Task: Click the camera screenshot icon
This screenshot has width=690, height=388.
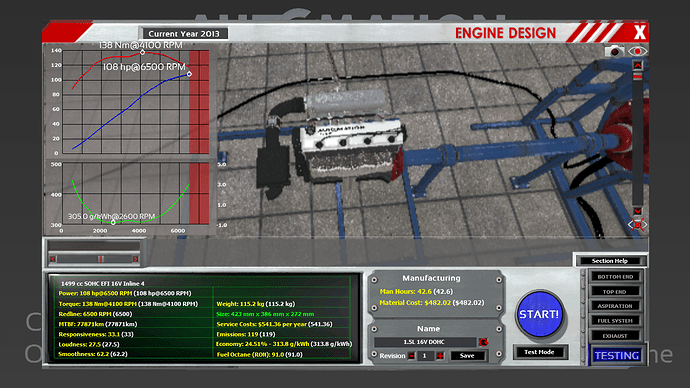Action: [614, 51]
